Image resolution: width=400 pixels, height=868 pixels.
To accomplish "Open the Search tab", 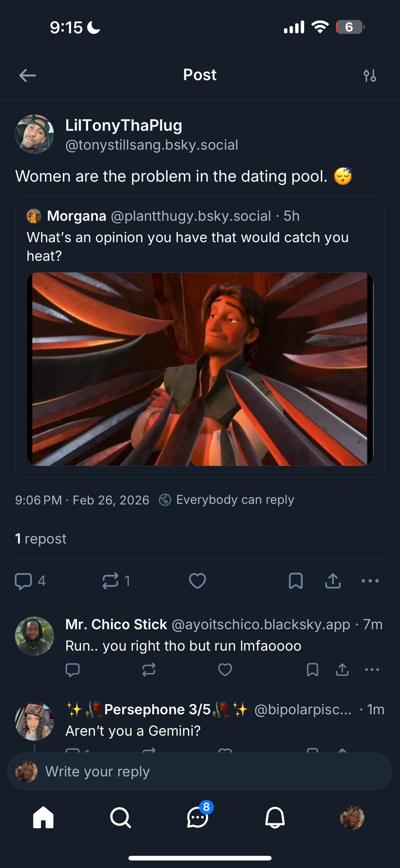I will click(120, 818).
